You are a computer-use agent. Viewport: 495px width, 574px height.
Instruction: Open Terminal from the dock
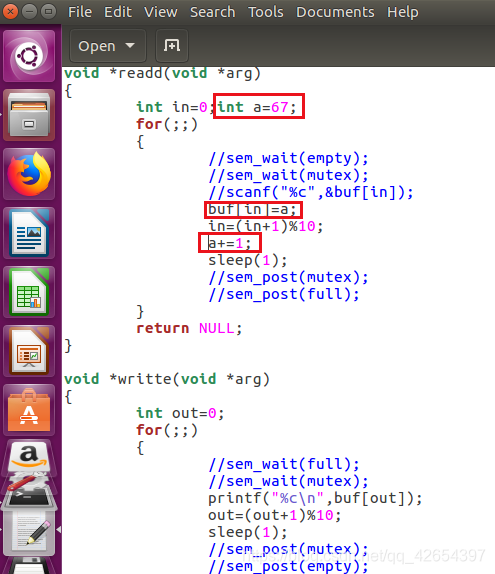coord(29,499)
